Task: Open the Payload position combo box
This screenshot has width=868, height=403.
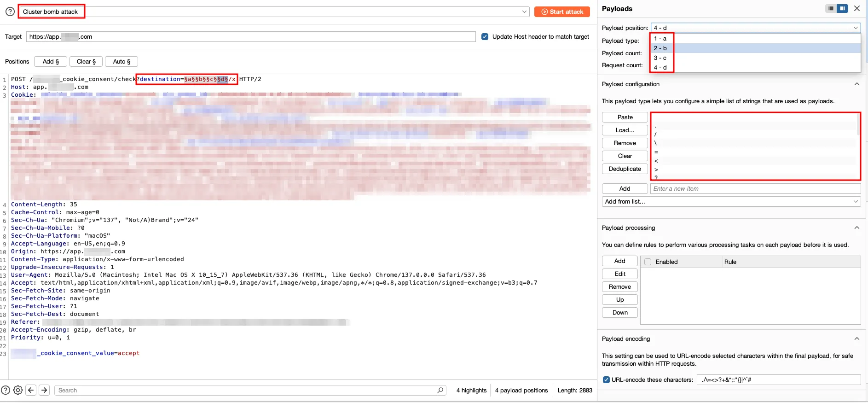Action: tap(755, 28)
